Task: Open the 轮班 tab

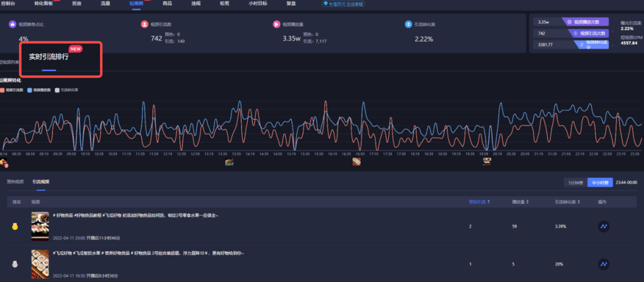Action: [225, 4]
